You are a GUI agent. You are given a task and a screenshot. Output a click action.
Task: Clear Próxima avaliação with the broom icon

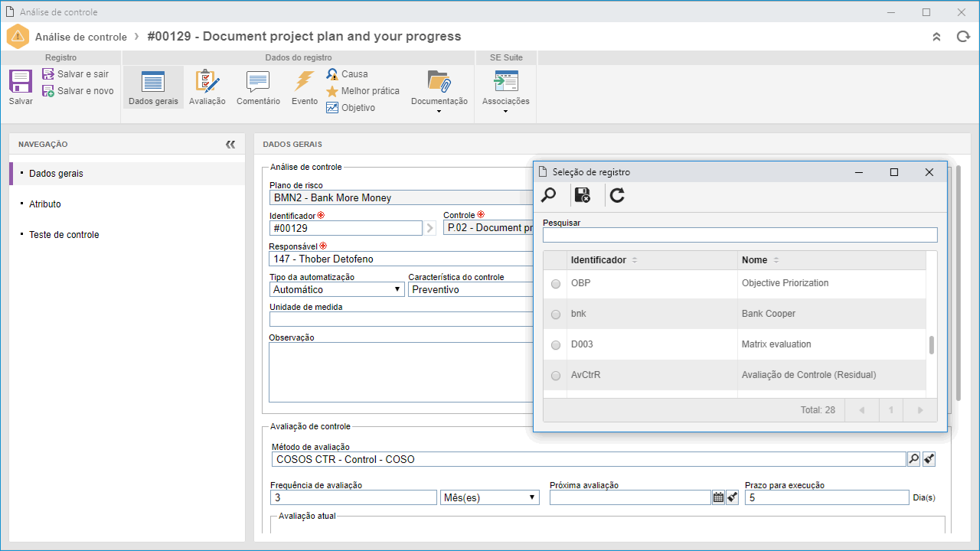click(732, 497)
